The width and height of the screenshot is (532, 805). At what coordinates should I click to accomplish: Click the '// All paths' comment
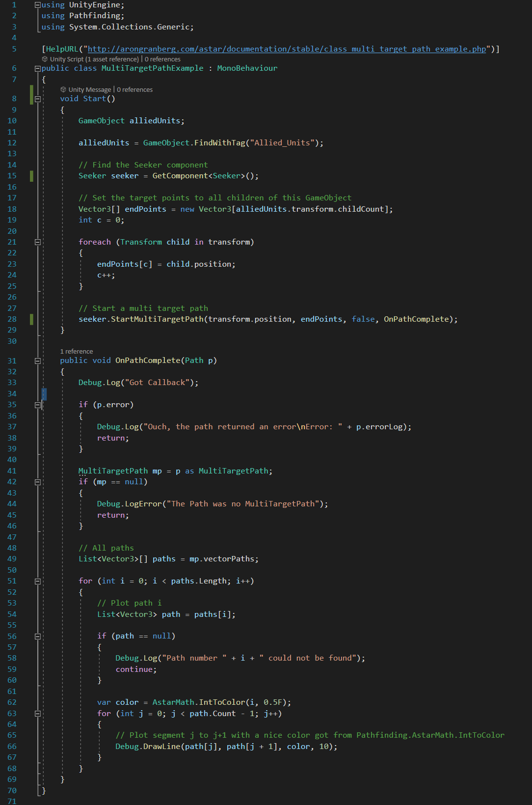coord(106,548)
